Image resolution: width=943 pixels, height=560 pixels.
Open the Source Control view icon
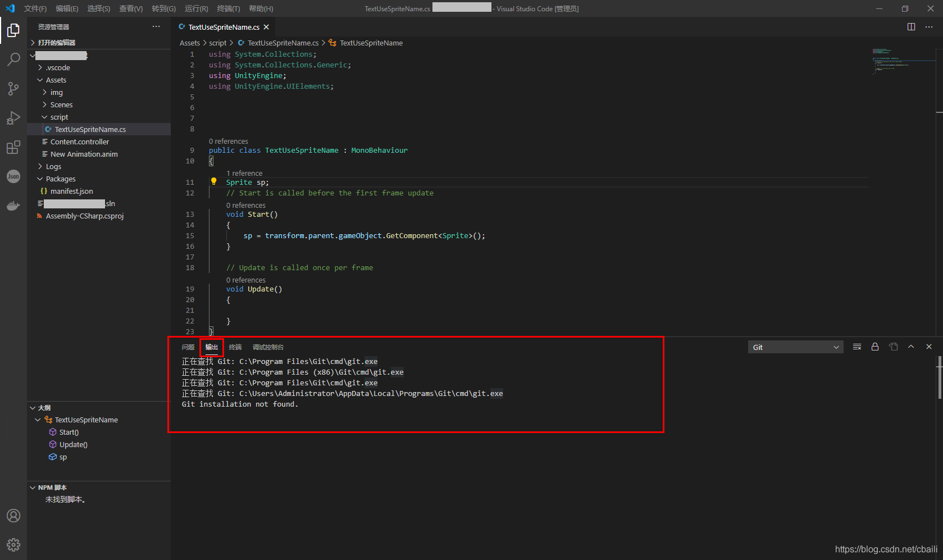13,89
